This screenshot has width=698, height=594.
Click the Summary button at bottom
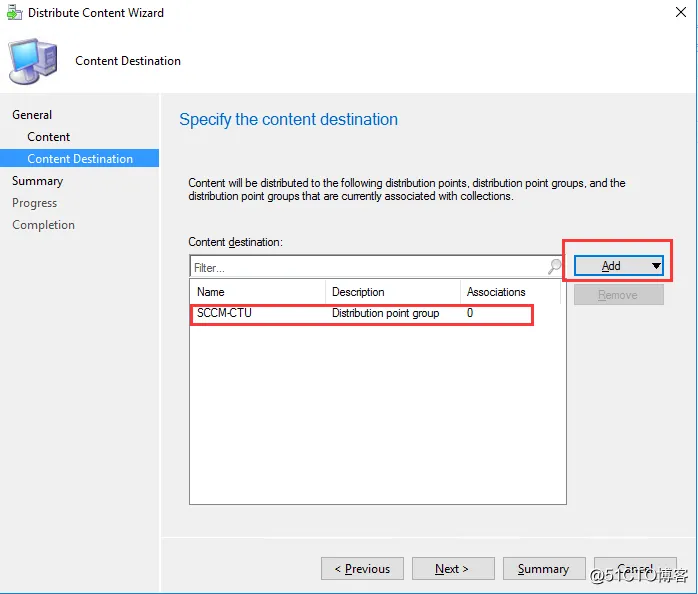(543, 569)
